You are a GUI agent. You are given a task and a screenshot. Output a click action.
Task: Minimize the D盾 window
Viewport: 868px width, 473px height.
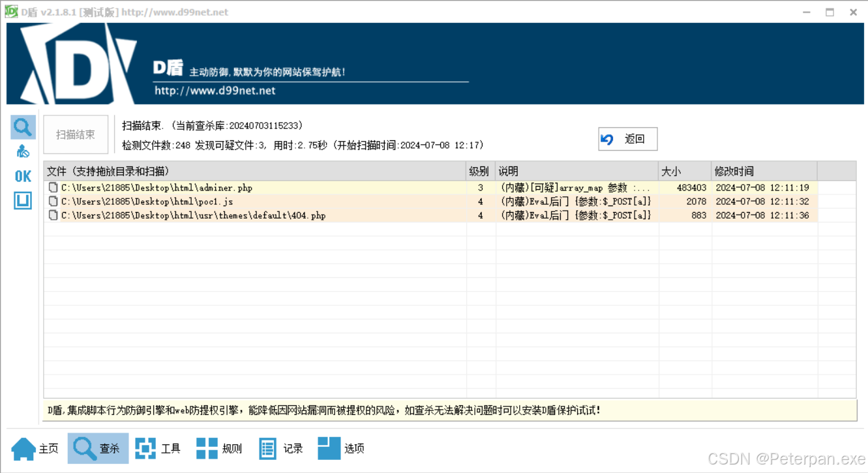[806, 12]
